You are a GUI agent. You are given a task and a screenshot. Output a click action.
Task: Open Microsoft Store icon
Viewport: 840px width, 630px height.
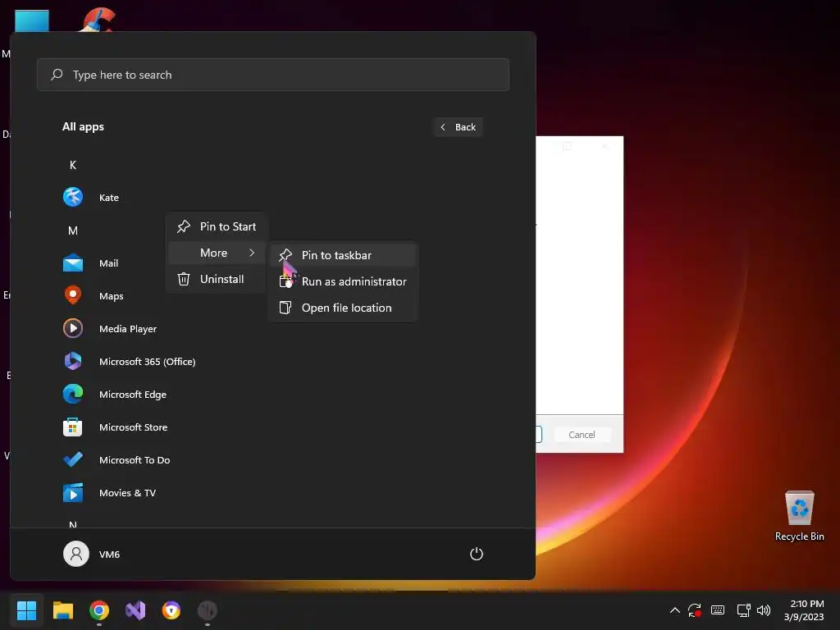click(x=73, y=427)
